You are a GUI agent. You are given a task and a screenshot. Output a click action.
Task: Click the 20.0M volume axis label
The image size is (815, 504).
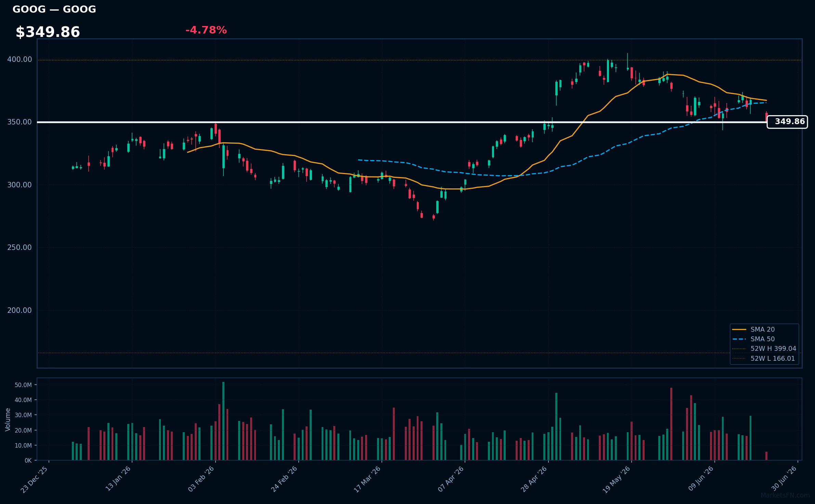pos(23,430)
